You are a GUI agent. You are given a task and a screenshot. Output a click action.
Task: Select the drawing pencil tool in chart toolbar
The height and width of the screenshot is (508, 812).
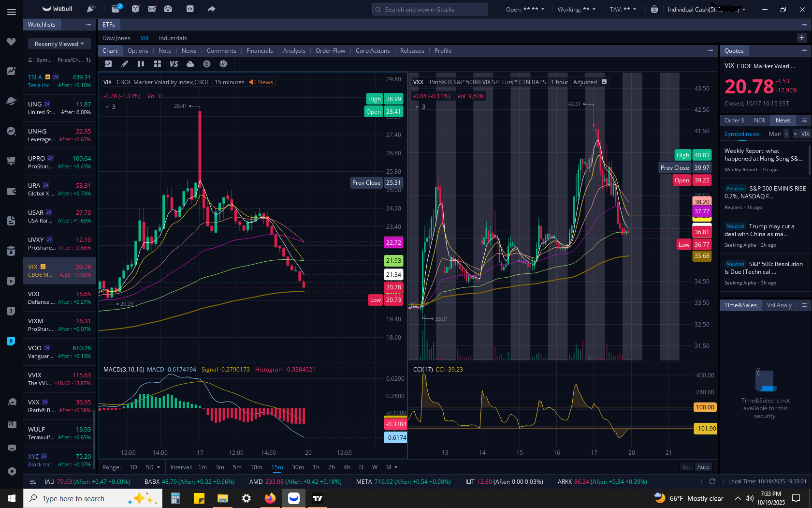pyautogui.click(x=125, y=64)
